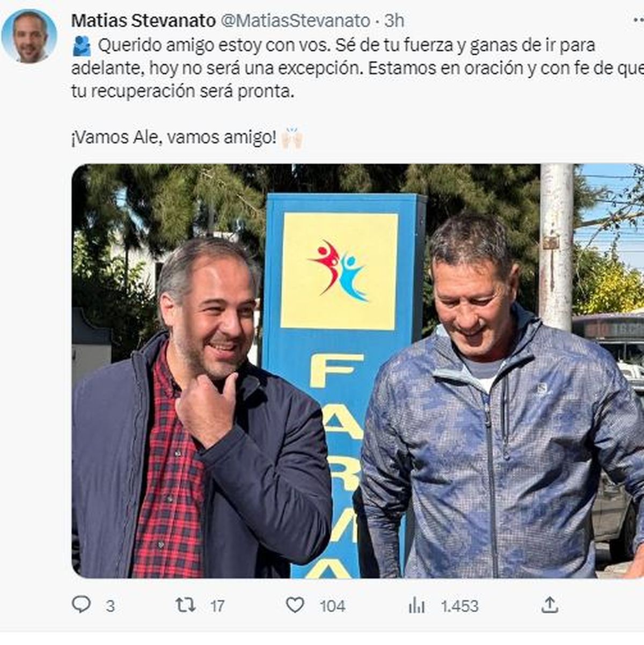
Task: Click the retweet arrows icon
Action: (186, 605)
